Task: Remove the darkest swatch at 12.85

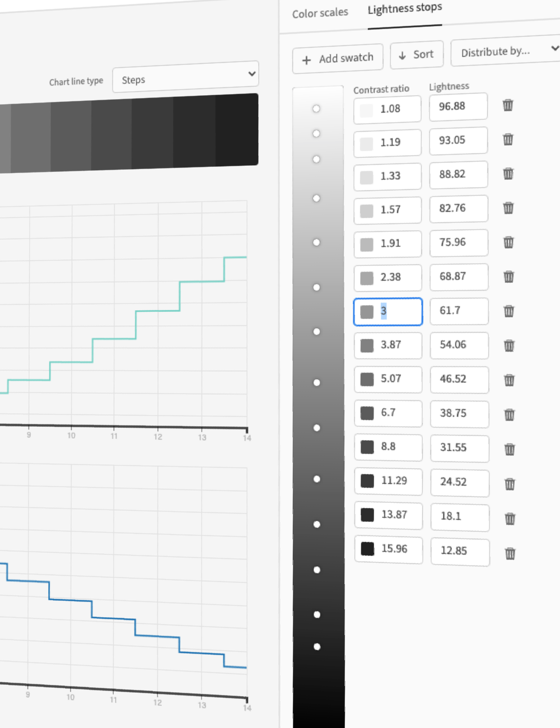Action: coord(510,553)
